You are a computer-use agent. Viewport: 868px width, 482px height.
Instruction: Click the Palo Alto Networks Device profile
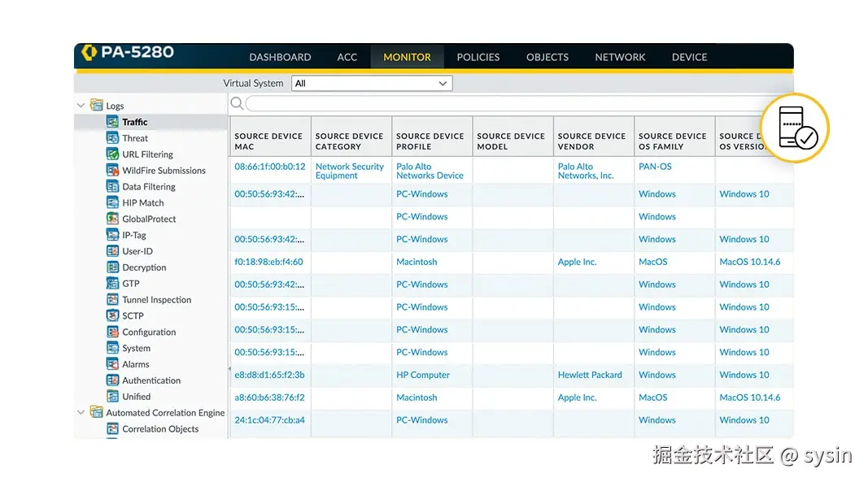(430, 171)
